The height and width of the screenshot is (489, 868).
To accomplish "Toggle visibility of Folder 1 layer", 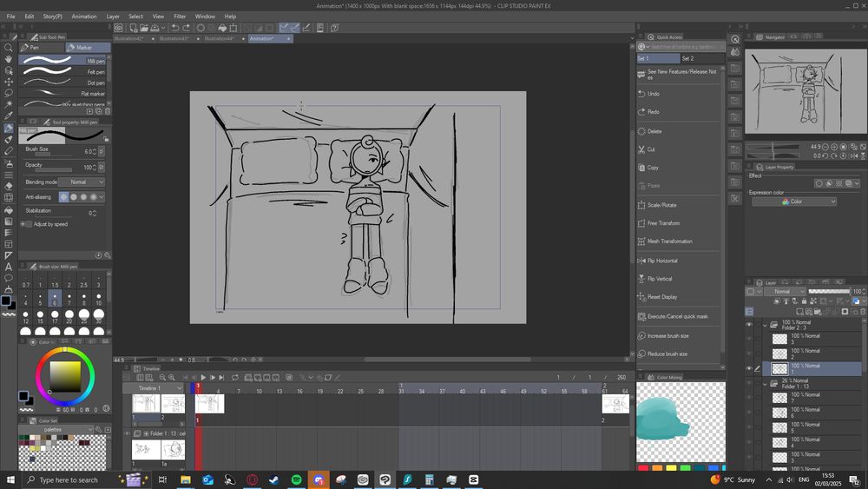I will click(749, 384).
